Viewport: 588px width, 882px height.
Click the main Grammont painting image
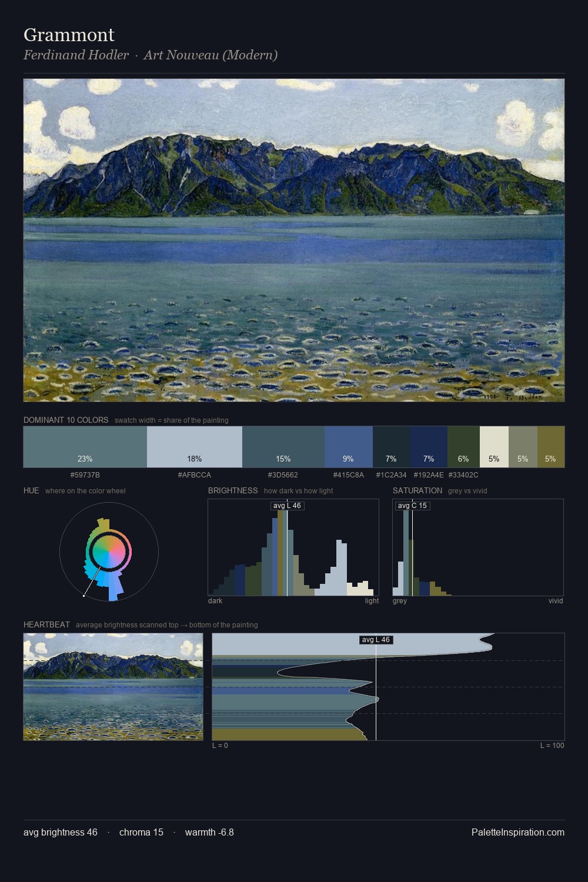[x=294, y=240]
